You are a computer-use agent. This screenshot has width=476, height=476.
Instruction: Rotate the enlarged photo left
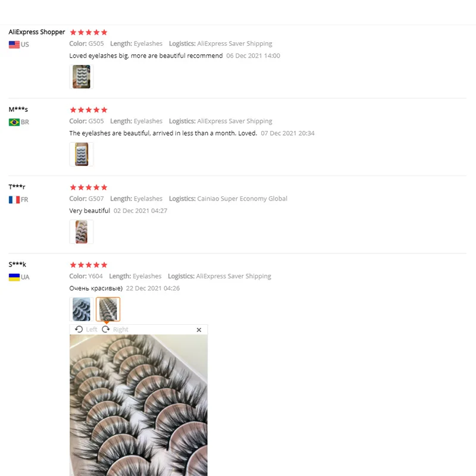coord(86,330)
